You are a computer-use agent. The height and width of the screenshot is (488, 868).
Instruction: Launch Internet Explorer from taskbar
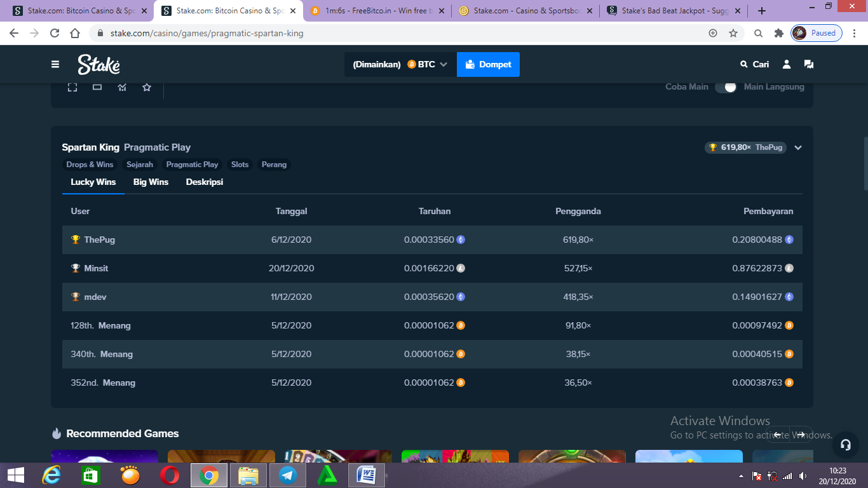[51, 475]
